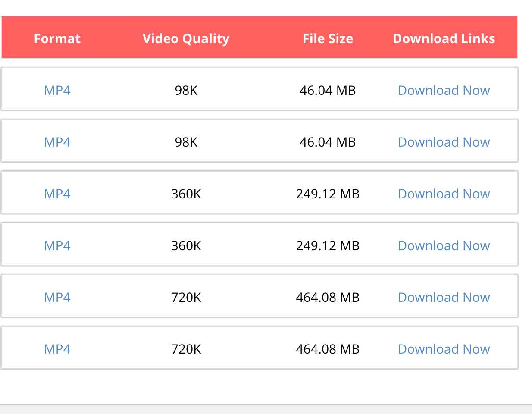Open the MP4 link in the second 98K row
The width and height of the screenshot is (532, 414).
click(57, 142)
